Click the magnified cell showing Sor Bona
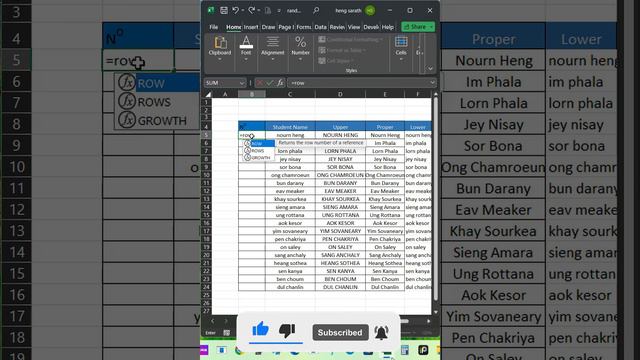Viewport: 640px width, 360px height. point(493,146)
